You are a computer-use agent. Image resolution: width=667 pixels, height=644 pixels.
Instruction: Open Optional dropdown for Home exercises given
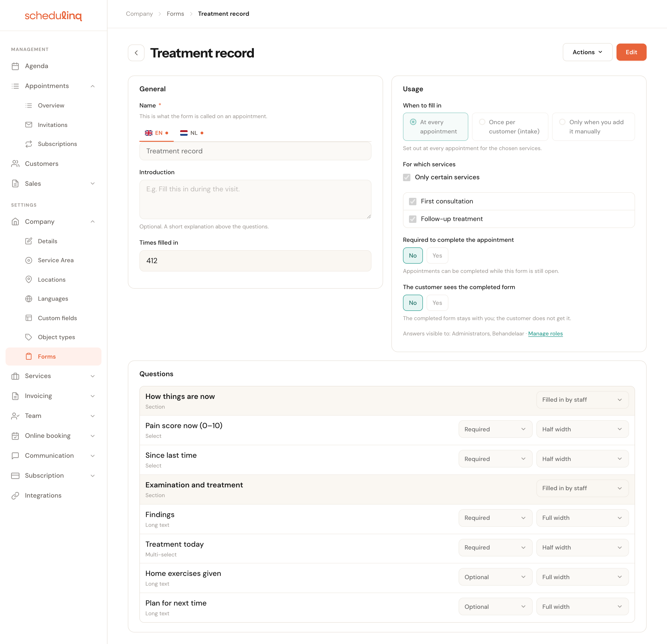click(x=495, y=577)
